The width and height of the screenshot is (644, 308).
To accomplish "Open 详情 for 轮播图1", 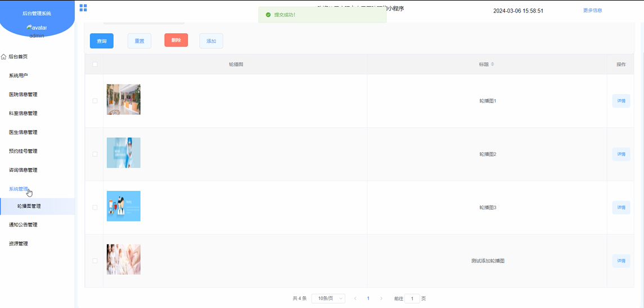I will (x=621, y=101).
